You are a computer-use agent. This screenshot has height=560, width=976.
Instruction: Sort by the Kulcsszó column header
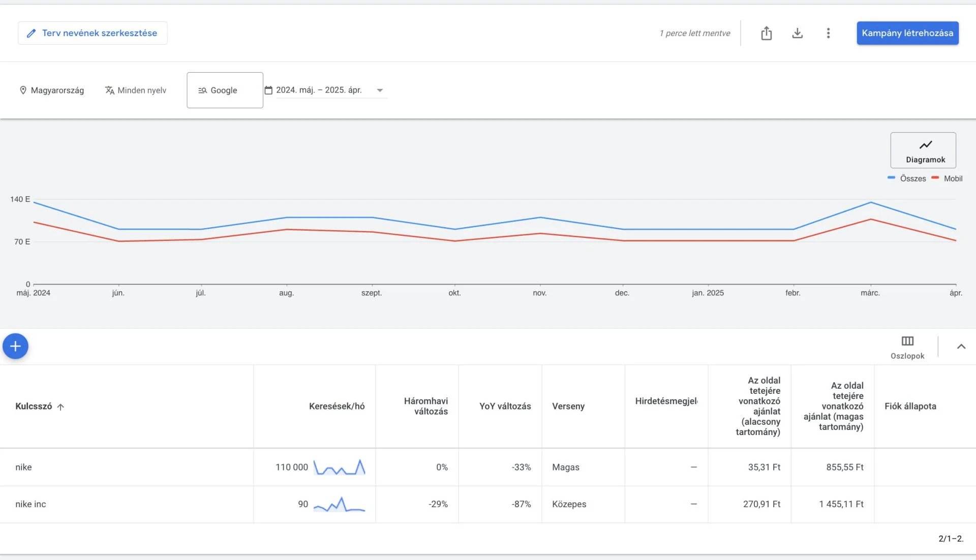coord(34,406)
